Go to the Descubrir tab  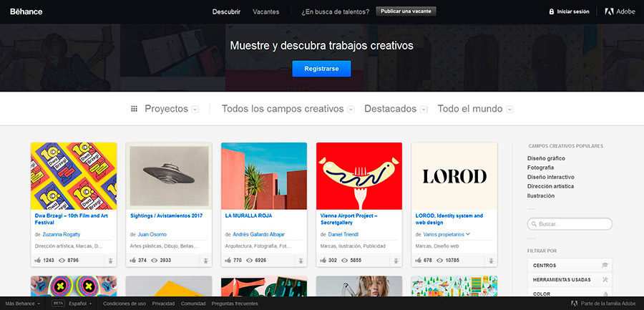[226, 12]
